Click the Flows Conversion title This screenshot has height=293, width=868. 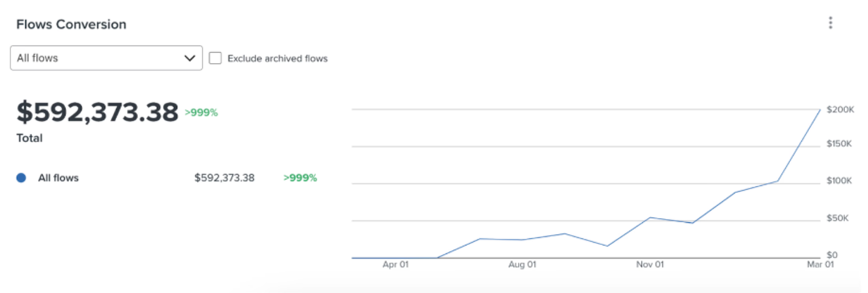(x=71, y=24)
